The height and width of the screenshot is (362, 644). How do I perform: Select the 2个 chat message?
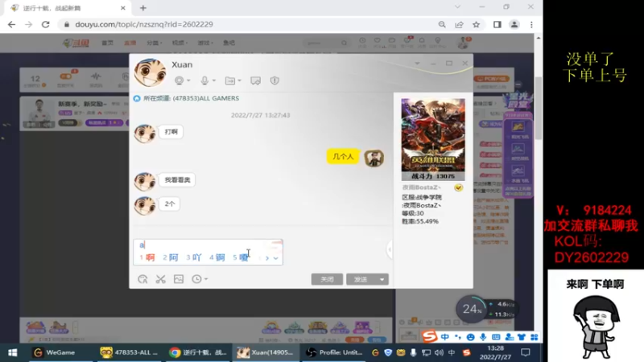[170, 204]
